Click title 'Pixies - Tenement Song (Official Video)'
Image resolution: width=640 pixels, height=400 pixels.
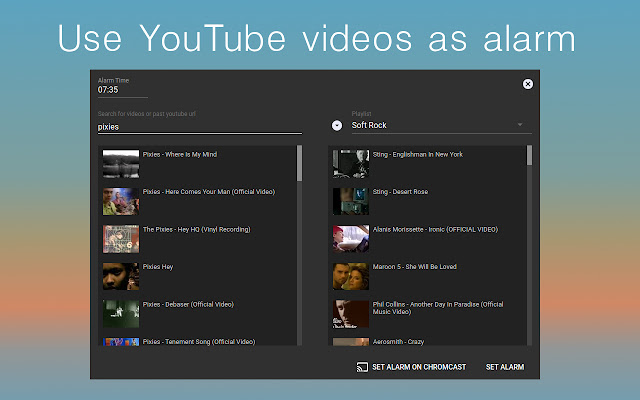(x=199, y=342)
